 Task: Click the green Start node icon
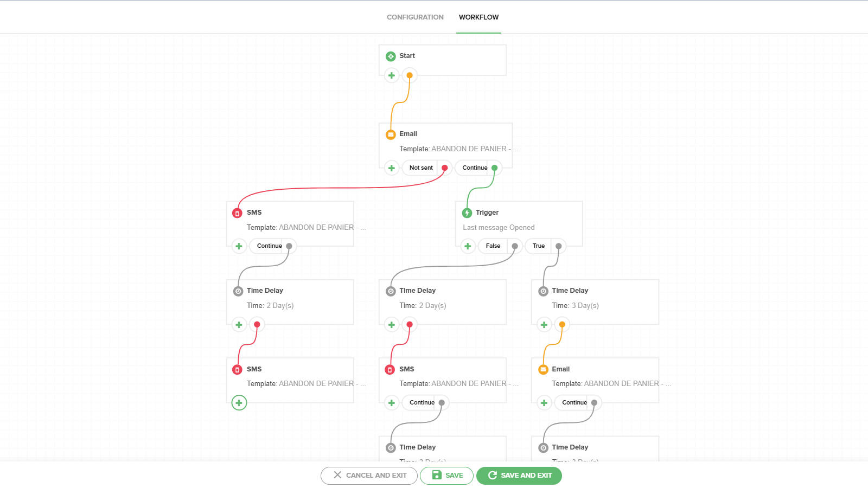click(391, 56)
